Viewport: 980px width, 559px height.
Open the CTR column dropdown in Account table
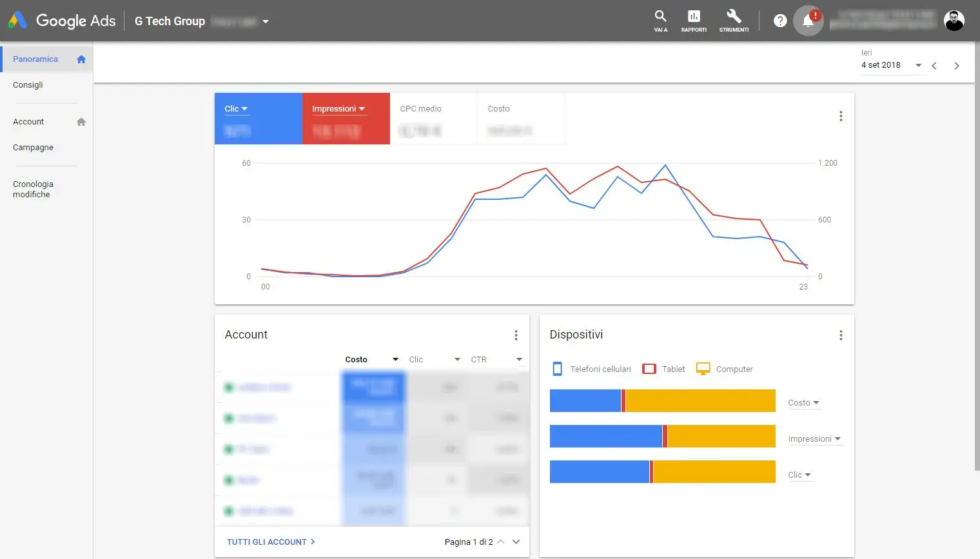(x=519, y=360)
